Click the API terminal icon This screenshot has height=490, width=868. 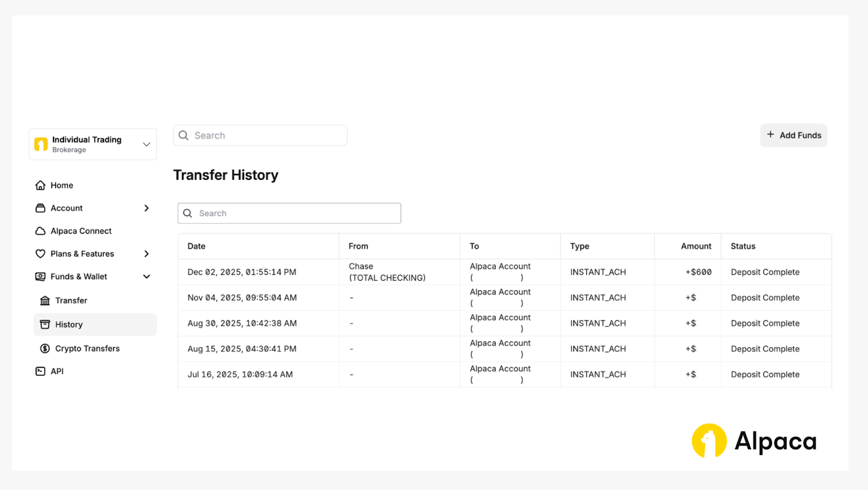40,371
